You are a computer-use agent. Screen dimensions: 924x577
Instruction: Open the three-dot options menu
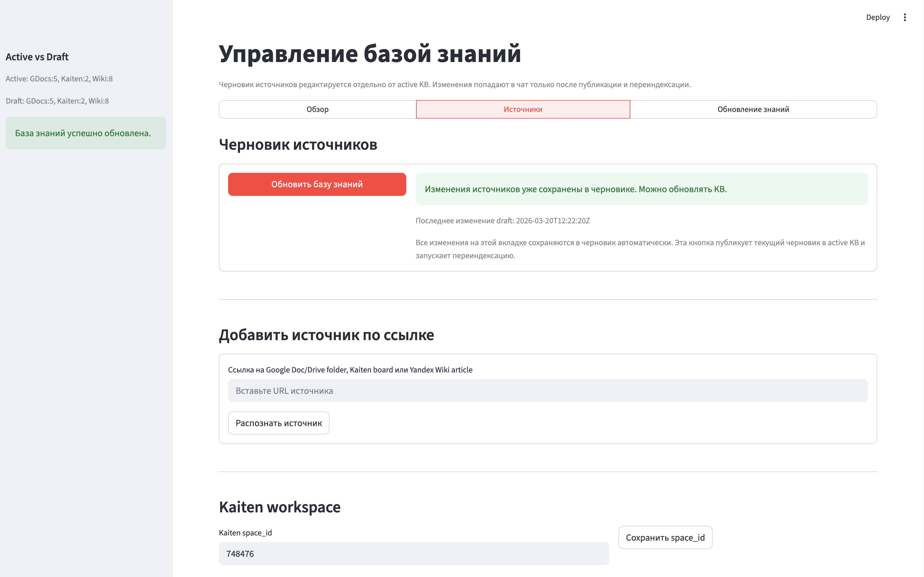pos(905,17)
